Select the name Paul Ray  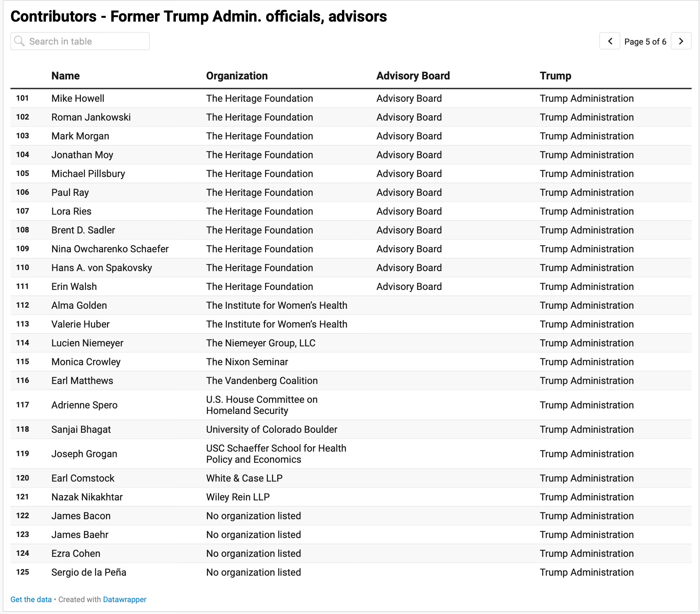[x=70, y=192]
